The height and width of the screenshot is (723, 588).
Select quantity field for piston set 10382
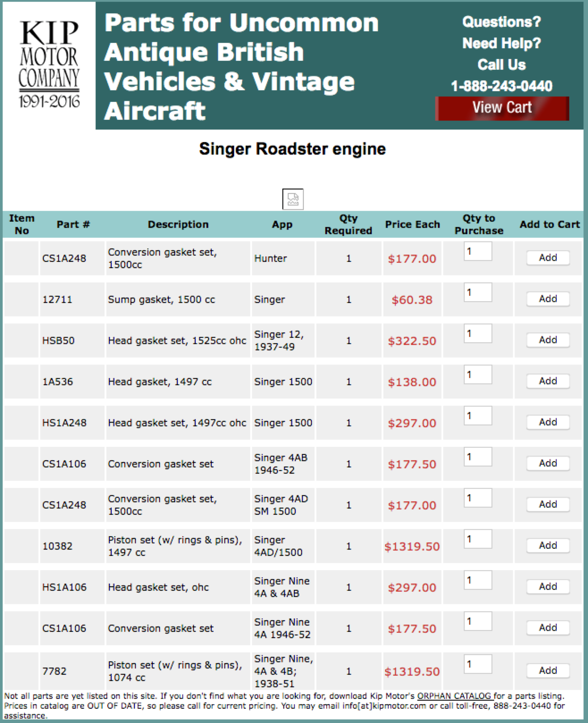pyautogui.click(x=478, y=539)
